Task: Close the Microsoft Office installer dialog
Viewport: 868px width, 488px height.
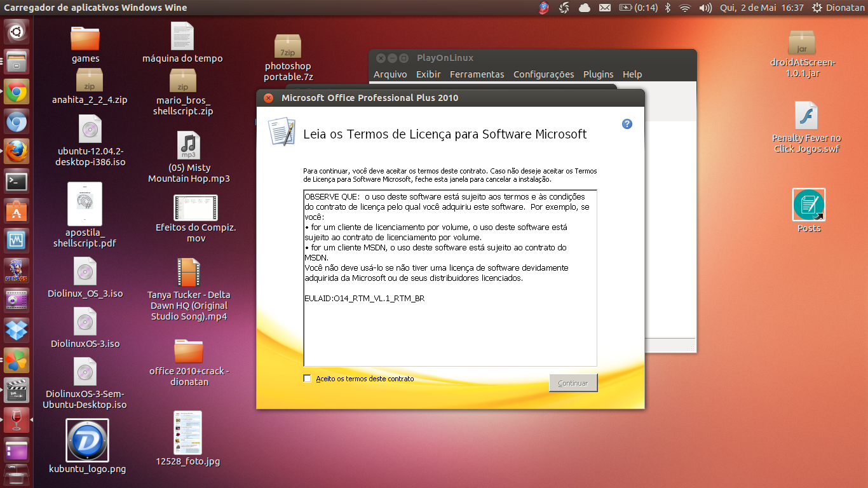Action: point(268,98)
